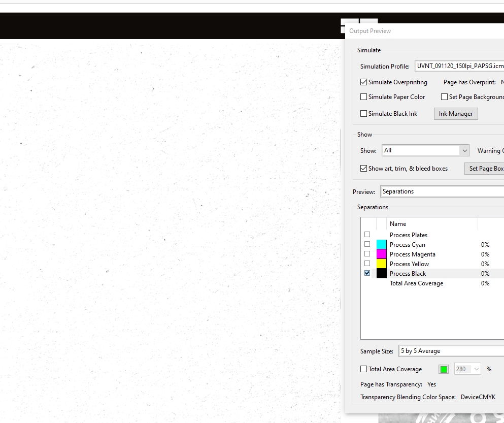Open Simulation Profile dropdown
Image resolution: width=504 pixels, height=423 pixels.
click(459, 66)
